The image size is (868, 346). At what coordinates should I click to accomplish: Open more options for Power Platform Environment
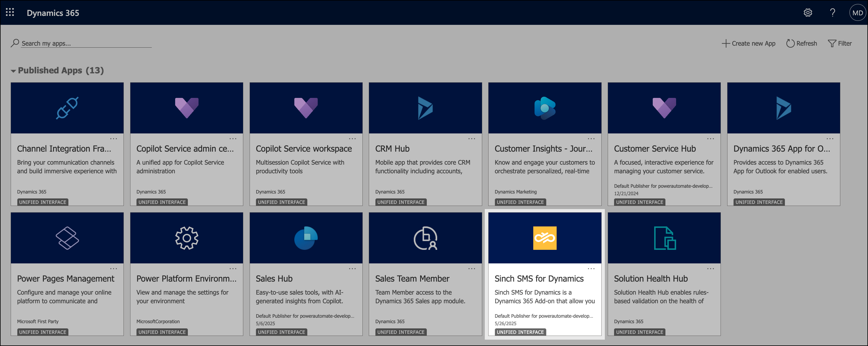coord(233,269)
